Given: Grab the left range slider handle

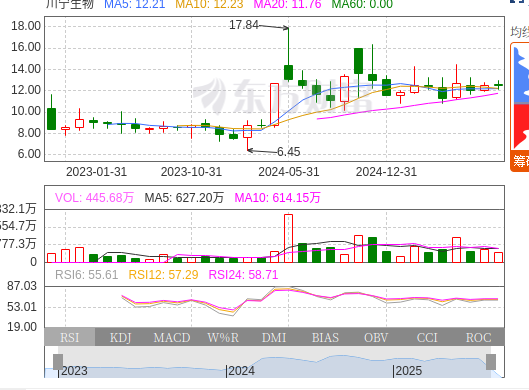Looking at the screenshot, I should (58, 362).
